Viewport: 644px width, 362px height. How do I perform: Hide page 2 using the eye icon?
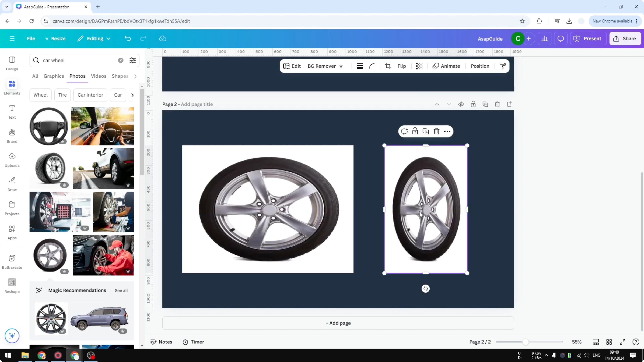tap(461, 104)
